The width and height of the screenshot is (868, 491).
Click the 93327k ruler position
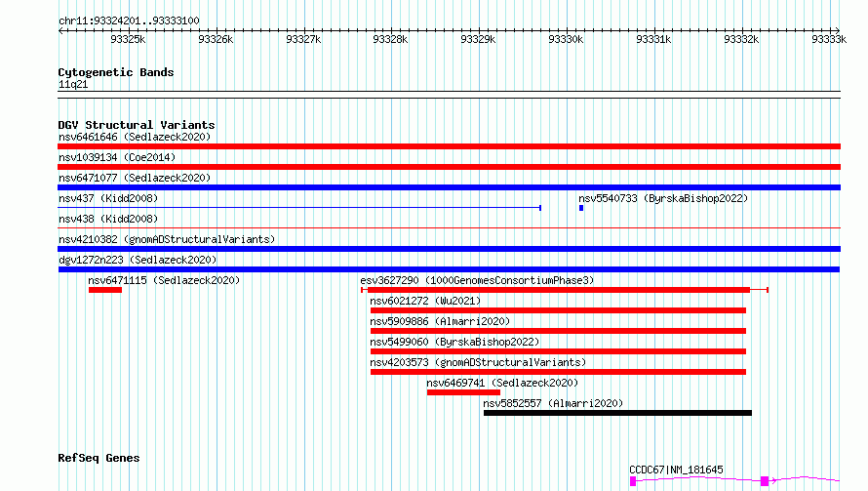[303, 39]
